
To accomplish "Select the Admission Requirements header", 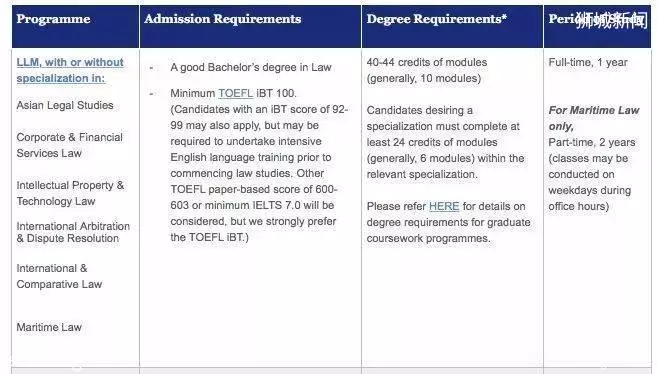I will coord(223,19).
